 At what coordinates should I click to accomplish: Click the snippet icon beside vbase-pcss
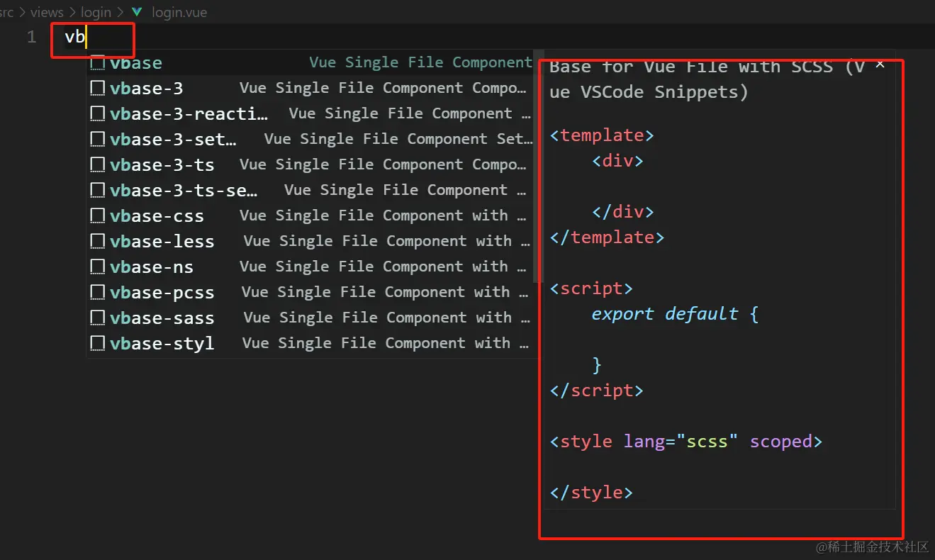98,292
